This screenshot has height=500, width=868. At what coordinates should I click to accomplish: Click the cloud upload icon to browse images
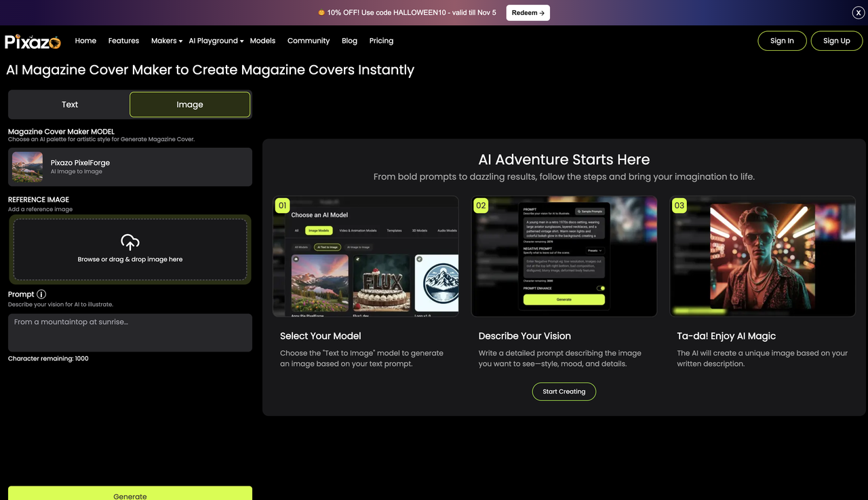(x=130, y=242)
